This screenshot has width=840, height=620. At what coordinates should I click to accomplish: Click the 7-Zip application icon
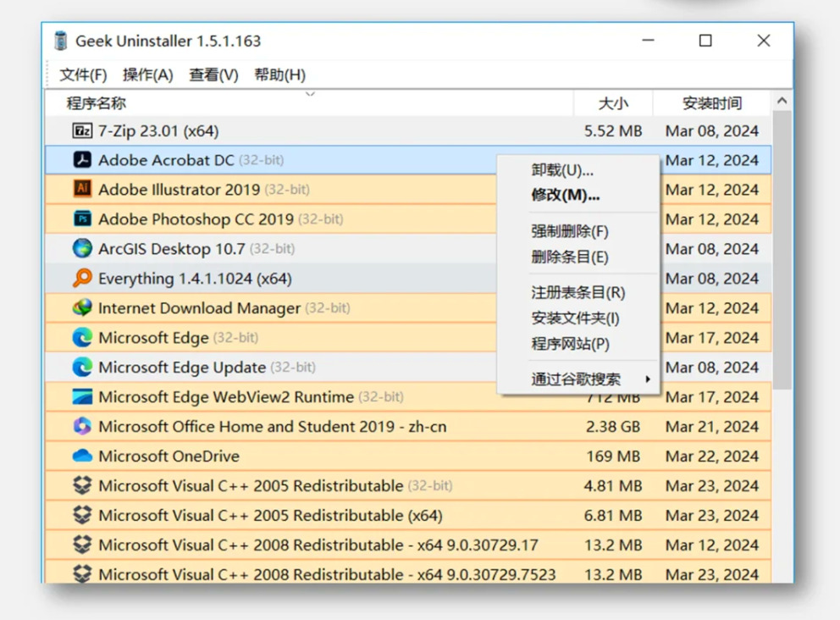pyautogui.click(x=82, y=131)
